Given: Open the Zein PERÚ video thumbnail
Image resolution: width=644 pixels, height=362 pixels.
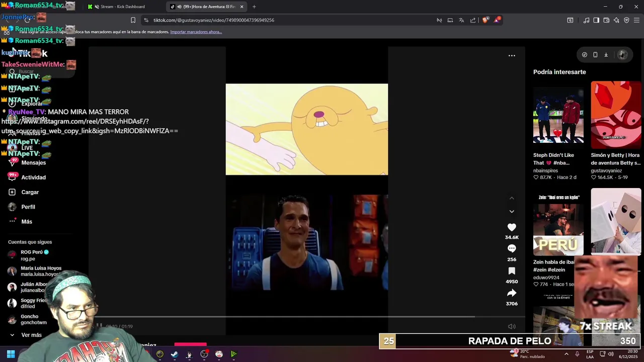Looking at the screenshot, I should point(558,222).
